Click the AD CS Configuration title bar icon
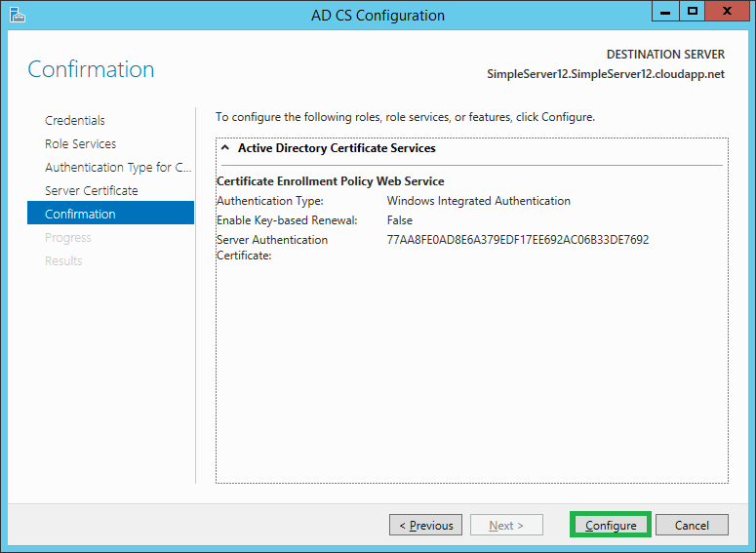Screen dimensions: 756x553 [x=17, y=15]
